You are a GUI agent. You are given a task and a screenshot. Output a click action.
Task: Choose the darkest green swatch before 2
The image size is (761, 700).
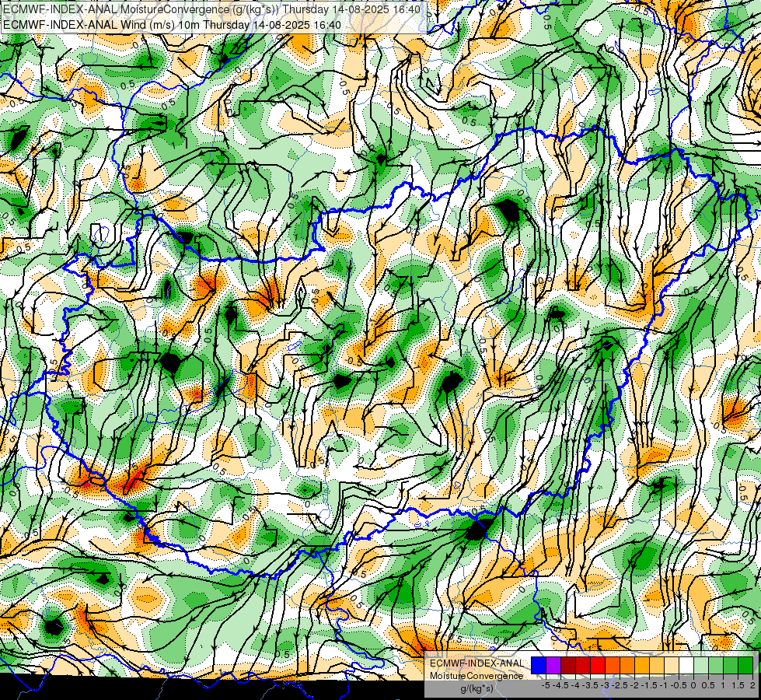[x=745, y=666]
